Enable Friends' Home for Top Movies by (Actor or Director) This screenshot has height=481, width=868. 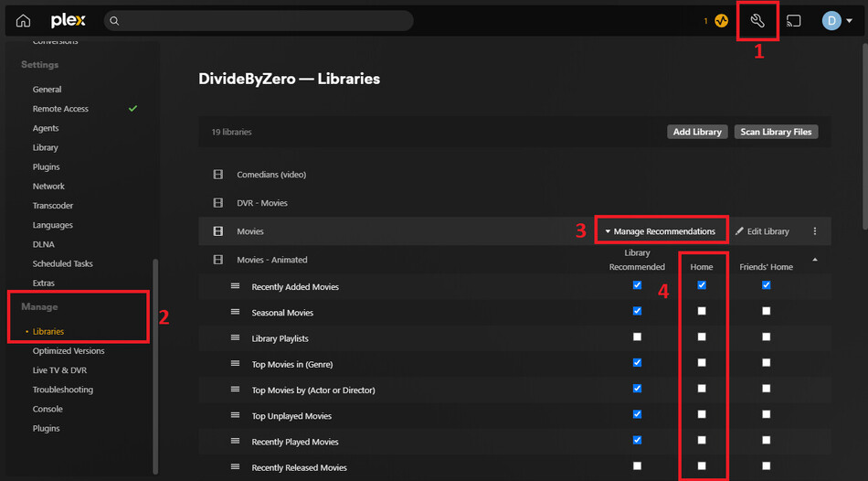(767, 389)
